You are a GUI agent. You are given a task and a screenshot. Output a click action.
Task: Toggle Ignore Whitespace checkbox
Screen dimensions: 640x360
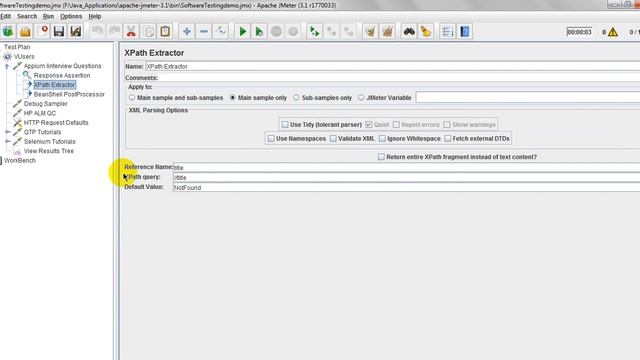(382, 139)
